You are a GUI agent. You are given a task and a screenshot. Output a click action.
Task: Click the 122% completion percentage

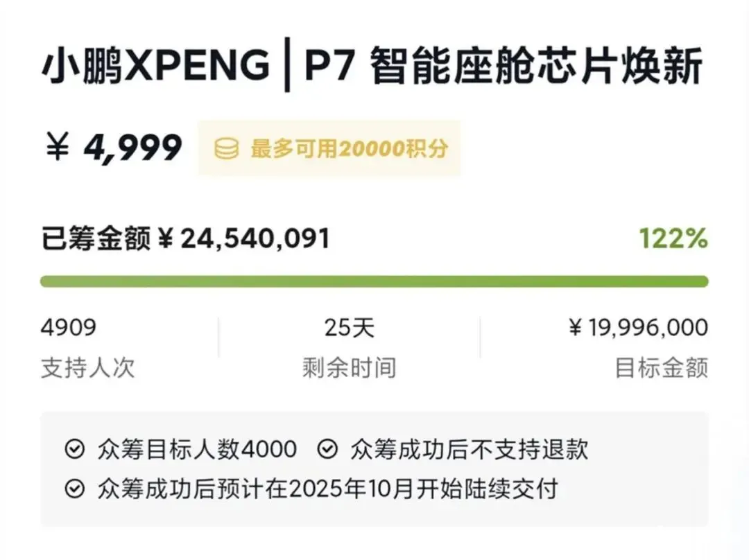pyautogui.click(x=673, y=239)
